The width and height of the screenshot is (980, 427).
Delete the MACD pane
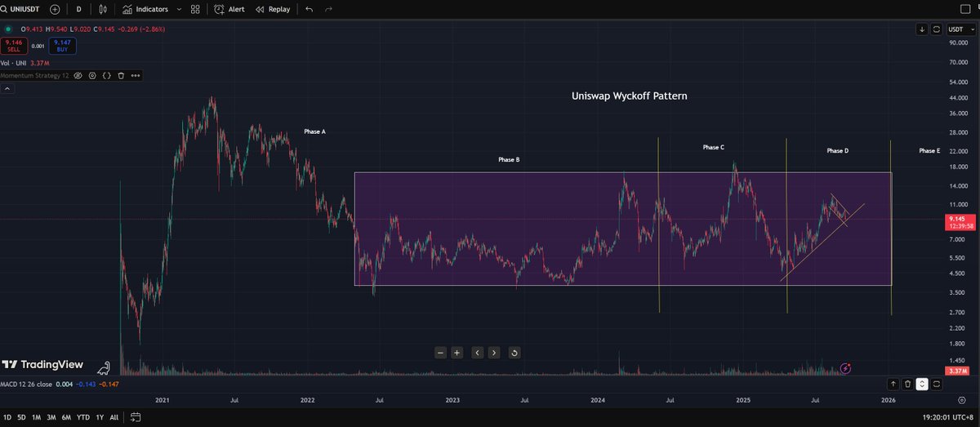click(x=907, y=383)
